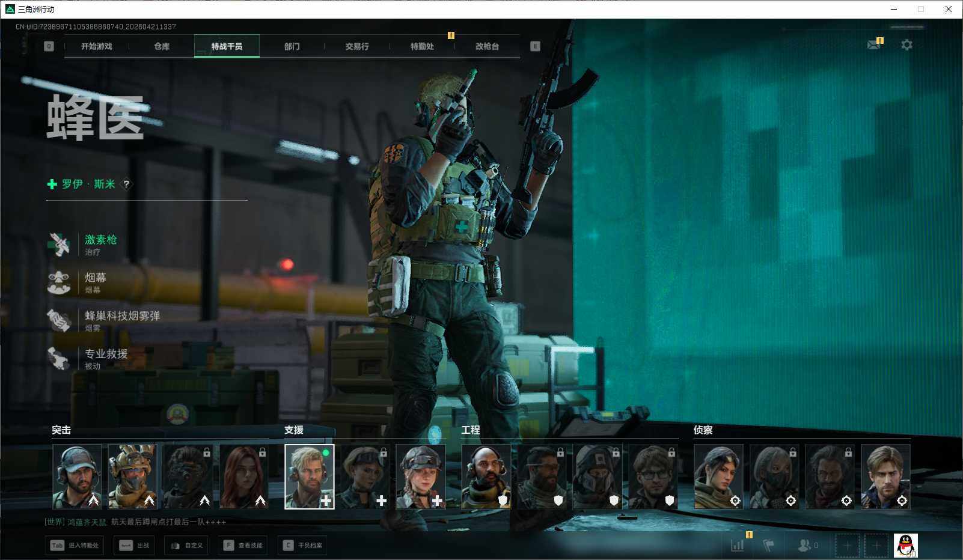Screen dimensions: 963x560
Task: Select the locked bearded operator under 侦察
Action: click(x=830, y=476)
